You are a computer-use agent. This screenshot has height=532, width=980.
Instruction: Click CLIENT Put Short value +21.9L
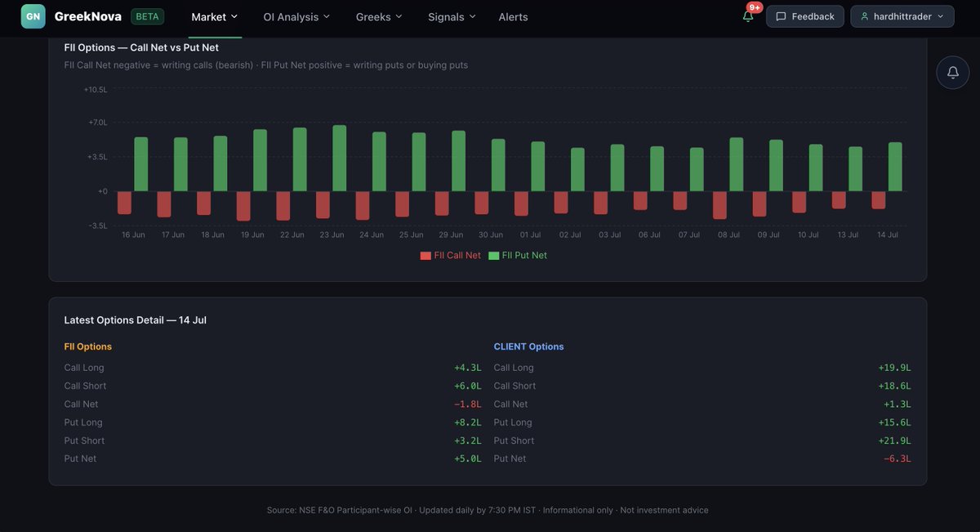click(894, 440)
